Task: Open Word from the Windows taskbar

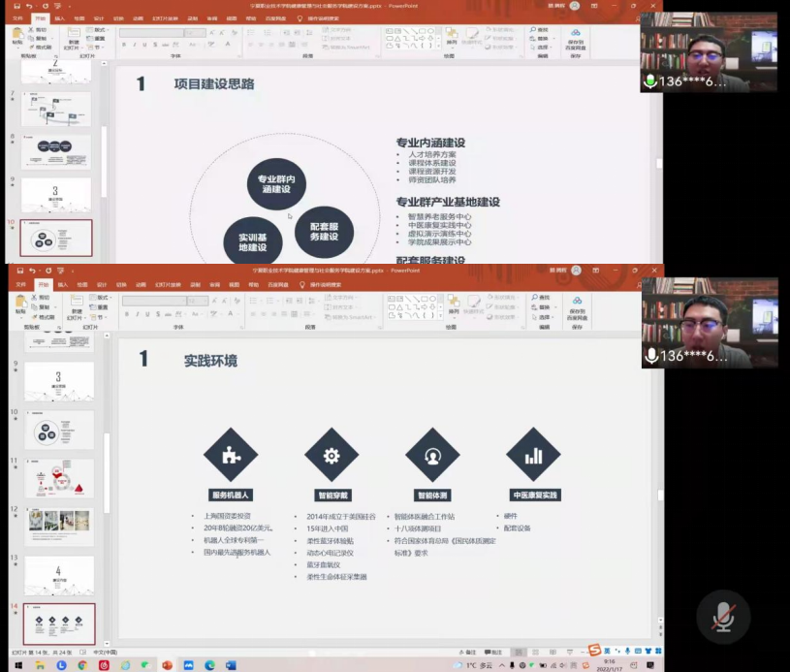Action: click(231, 665)
